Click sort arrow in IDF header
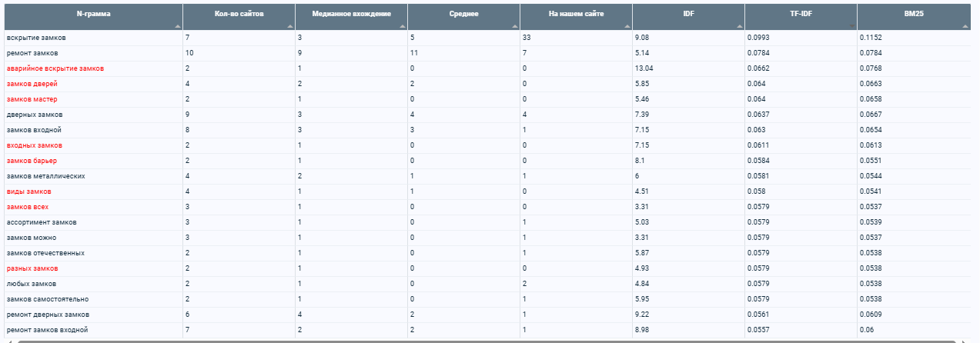Viewport: 980px width, 343px height. [x=739, y=25]
